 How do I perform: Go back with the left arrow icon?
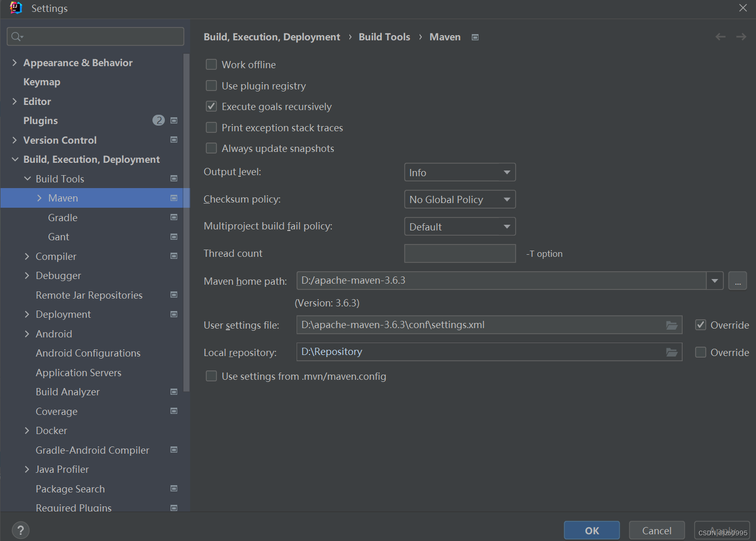[720, 37]
